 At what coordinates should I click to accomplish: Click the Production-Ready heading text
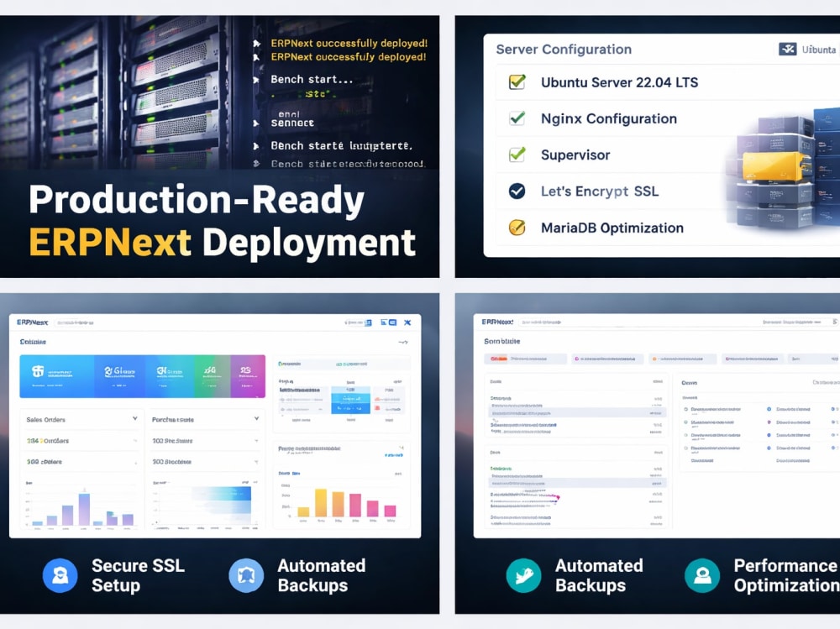pos(197,201)
